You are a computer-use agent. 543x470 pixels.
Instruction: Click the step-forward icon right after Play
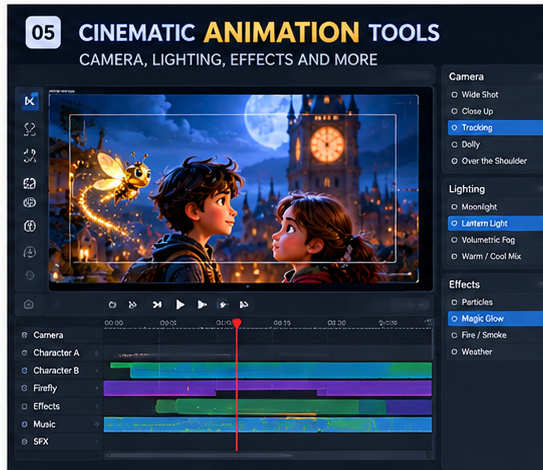click(x=202, y=304)
